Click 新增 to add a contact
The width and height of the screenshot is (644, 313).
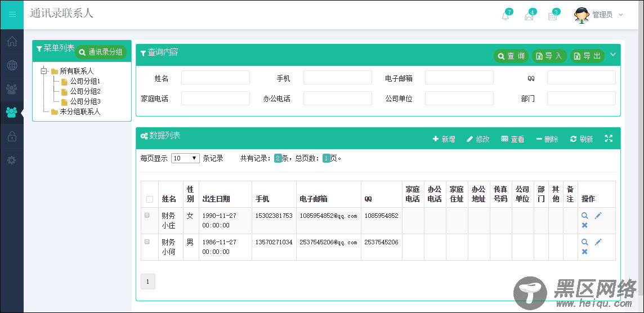[444, 139]
